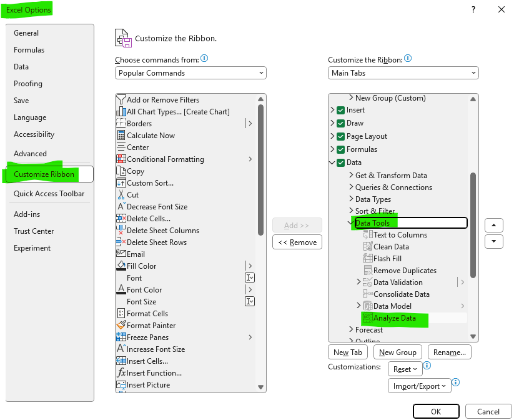514x420 pixels.
Task: Click the Clean Data icon
Action: coord(367,246)
